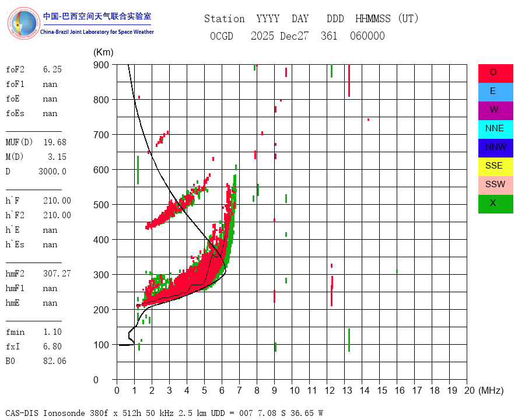Click the 7 MHz axis tick label
The height and width of the screenshot is (420, 525).
(x=239, y=390)
